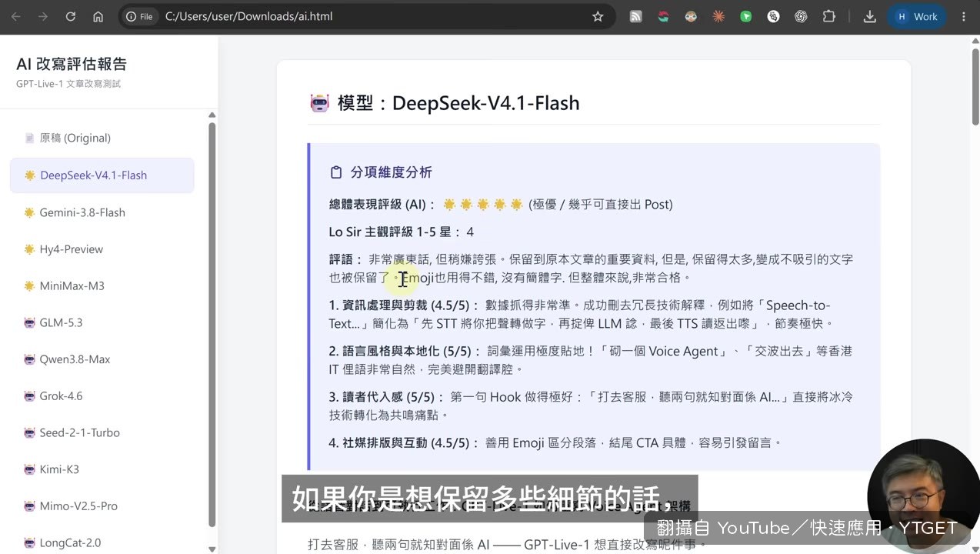Image resolution: width=980 pixels, height=554 pixels.
Task: Select LongCat-2.0 in the sidebar
Action: pos(102,542)
